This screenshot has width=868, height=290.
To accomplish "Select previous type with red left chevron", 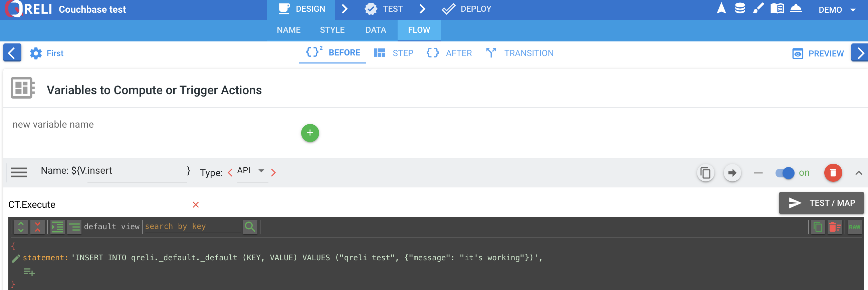I will [230, 173].
